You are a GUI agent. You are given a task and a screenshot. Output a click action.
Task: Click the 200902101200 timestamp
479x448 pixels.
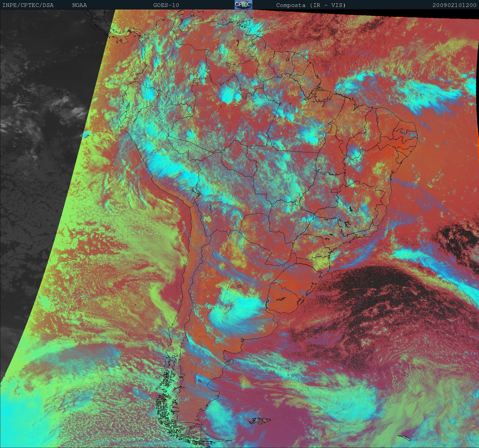tap(455, 5)
